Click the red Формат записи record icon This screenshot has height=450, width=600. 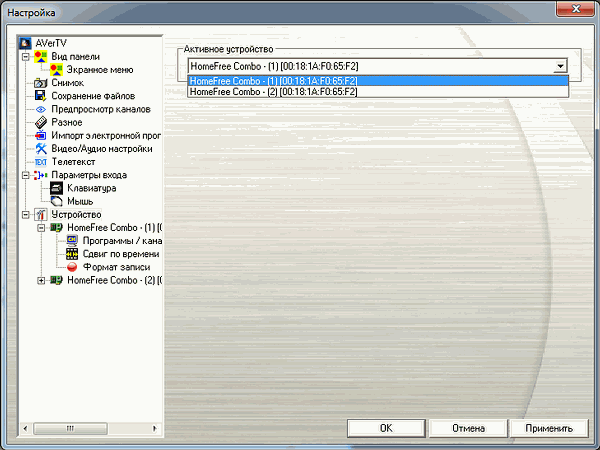(x=72, y=267)
